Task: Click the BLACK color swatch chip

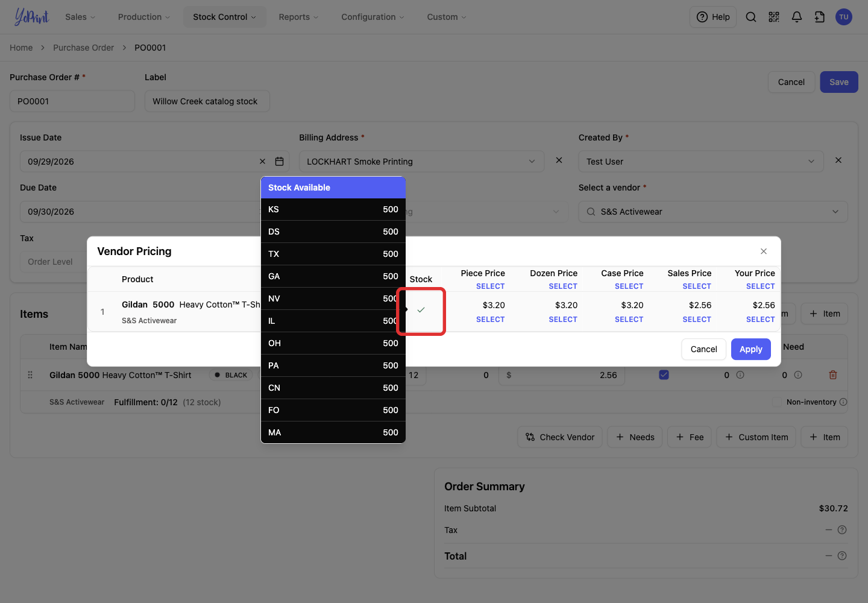Action: pos(231,375)
